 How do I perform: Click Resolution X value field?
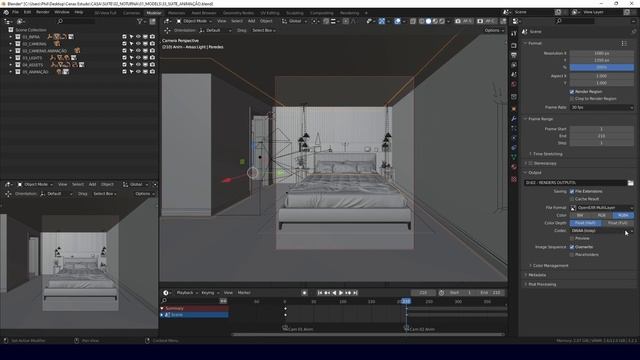point(602,53)
